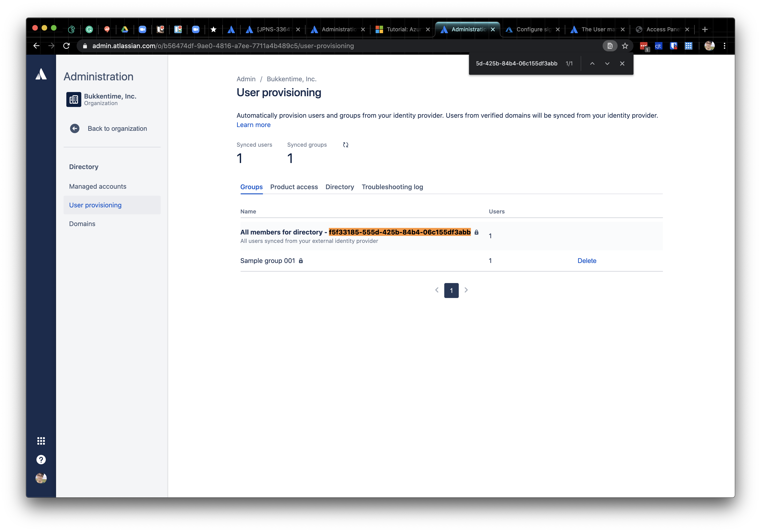Viewport: 761px width, 532px height.
Task: Reload the page with the browser refresh icon
Action: tap(67, 46)
